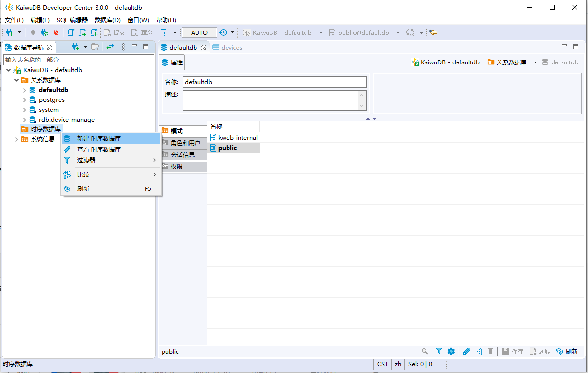This screenshot has height=373, width=588.
Task: Expand the 系统信息 tree node
Action: [17, 139]
